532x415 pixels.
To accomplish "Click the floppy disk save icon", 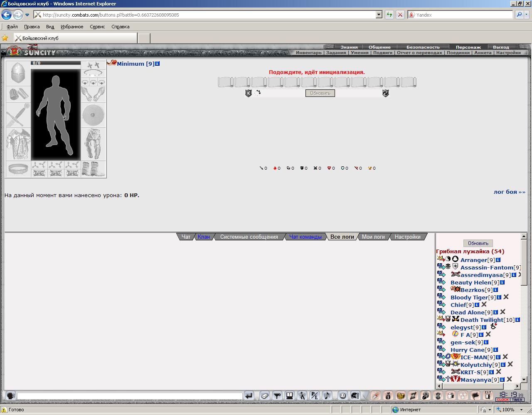I will (290, 396).
